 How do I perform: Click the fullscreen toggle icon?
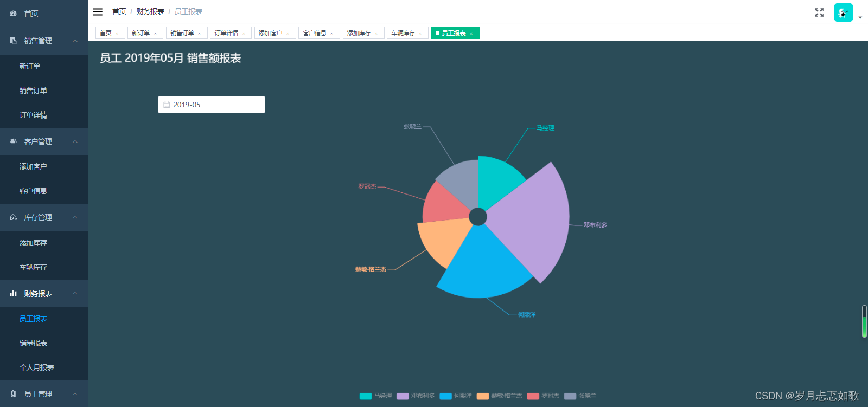pos(819,12)
